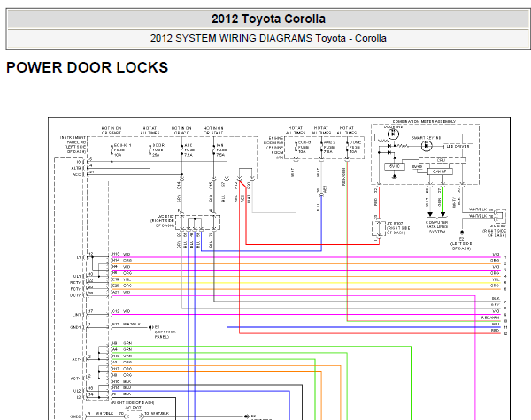Select the 'IGN FUSE 7.5A' label
531x420 pixels.
click(220, 149)
